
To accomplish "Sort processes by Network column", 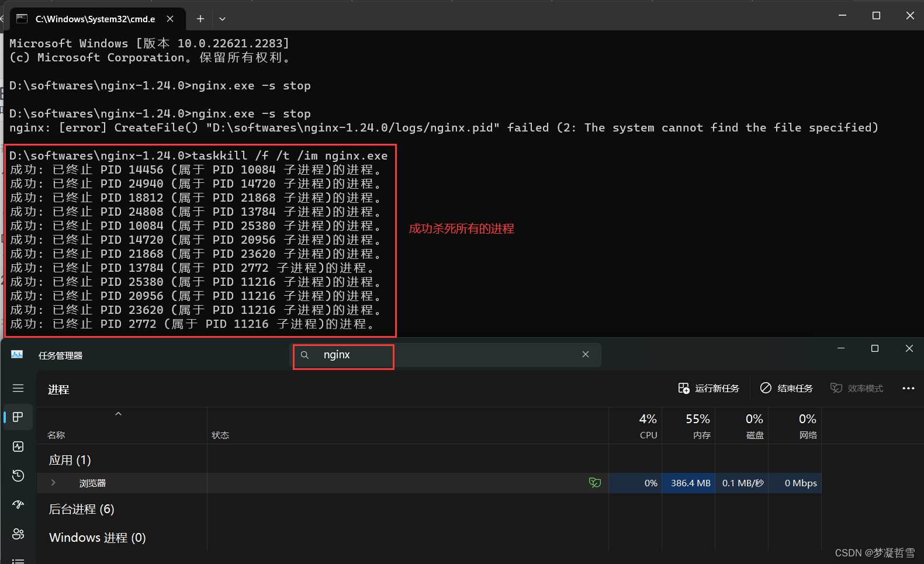I will 795,425.
